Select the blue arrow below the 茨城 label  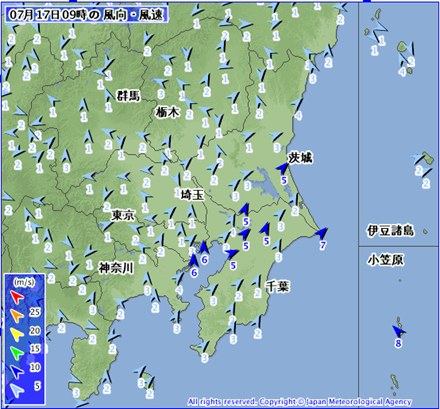tap(282, 168)
